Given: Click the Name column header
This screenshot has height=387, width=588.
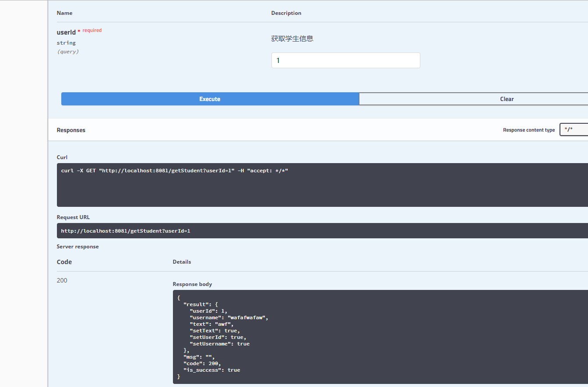Looking at the screenshot, I should pyautogui.click(x=64, y=13).
